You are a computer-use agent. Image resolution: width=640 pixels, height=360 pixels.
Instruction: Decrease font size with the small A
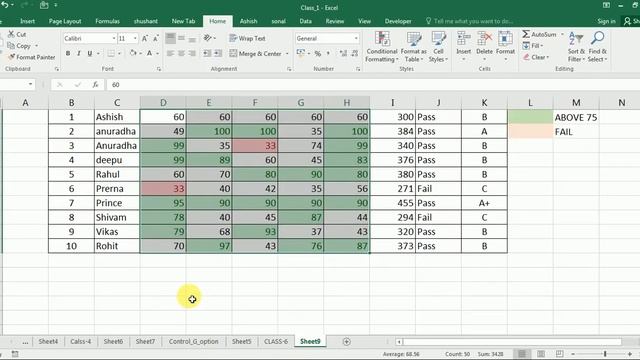156,38
